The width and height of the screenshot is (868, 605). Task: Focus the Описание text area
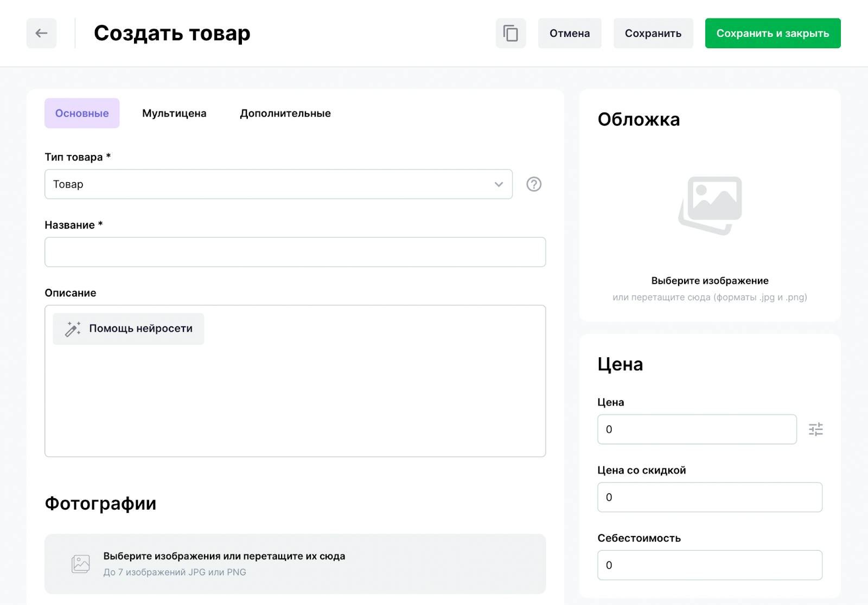[295, 381]
